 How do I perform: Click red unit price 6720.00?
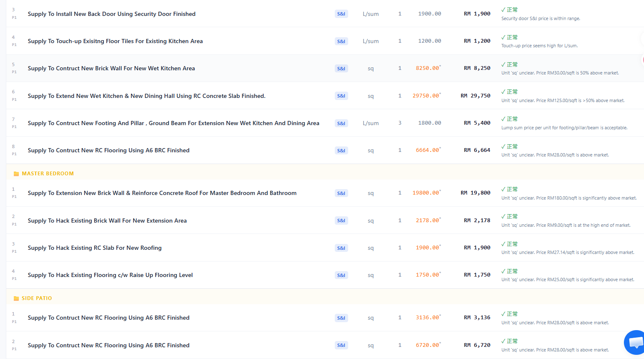click(428, 345)
